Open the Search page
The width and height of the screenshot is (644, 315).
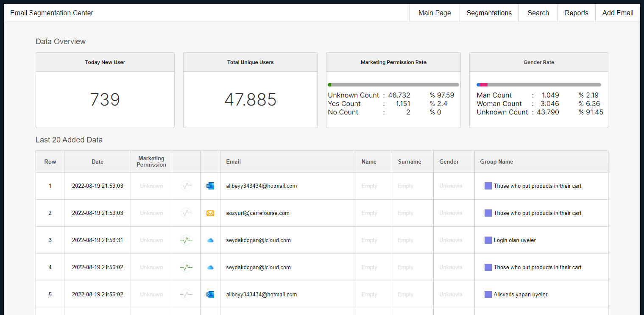(538, 13)
